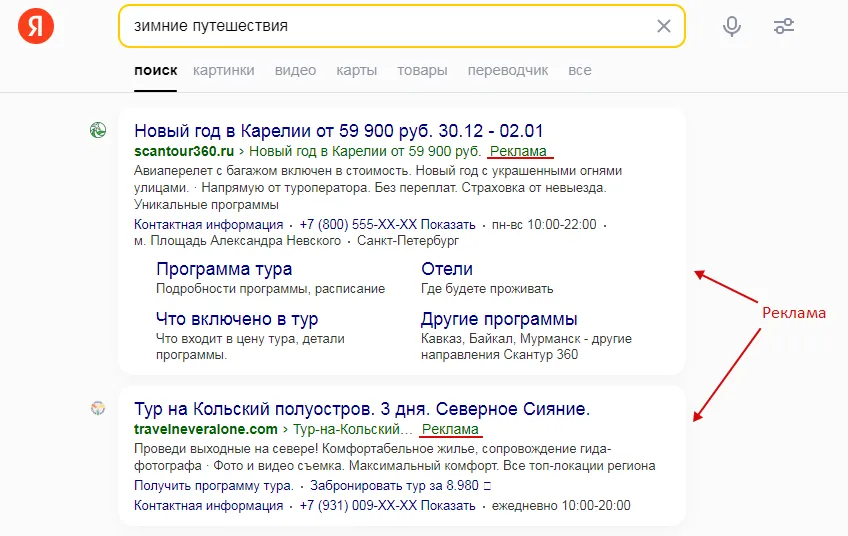Open the Другие программы sitelink

499,319
